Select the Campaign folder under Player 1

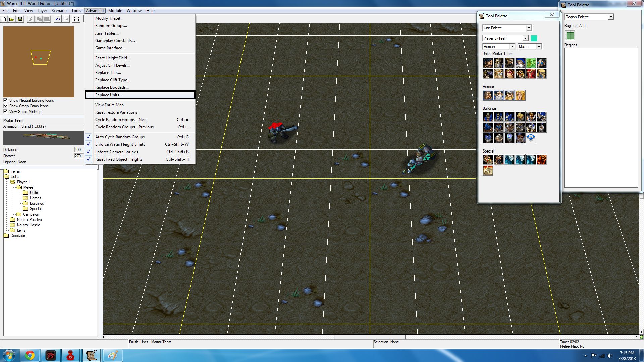pyautogui.click(x=28, y=214)
